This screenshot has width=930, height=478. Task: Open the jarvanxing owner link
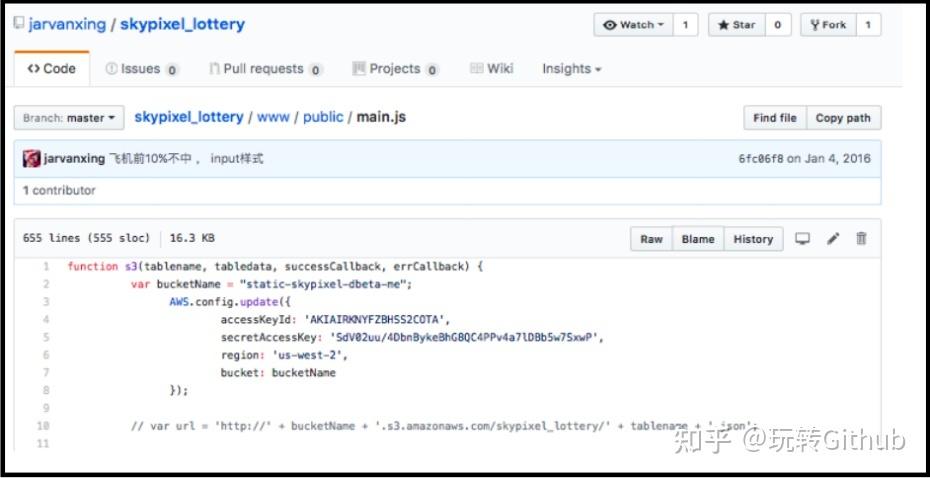(67, 25)
